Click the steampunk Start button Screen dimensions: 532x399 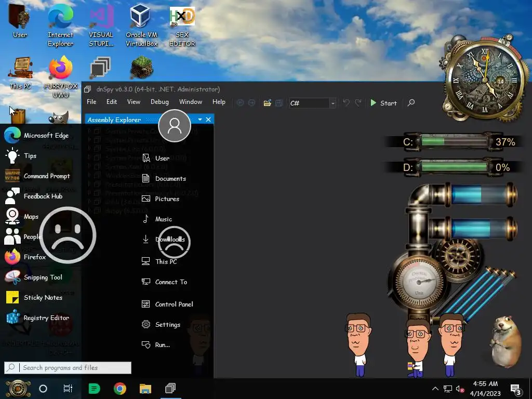pyautogui.click(x=18, y=389)
